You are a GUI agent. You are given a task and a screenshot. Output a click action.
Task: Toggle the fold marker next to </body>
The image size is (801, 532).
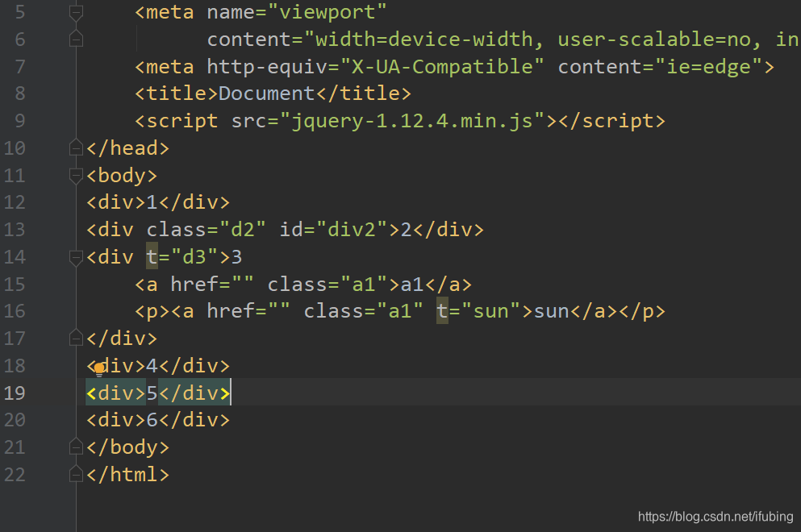[76, 447]
